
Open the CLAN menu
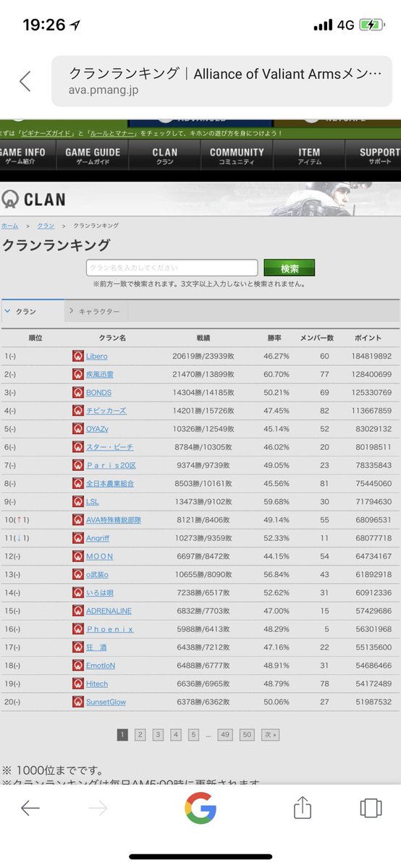tap(165, 156)
